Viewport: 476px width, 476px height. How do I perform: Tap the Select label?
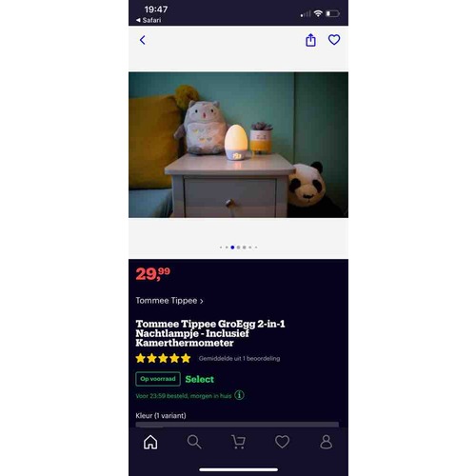pyautogui.click(x=200, y=379)
